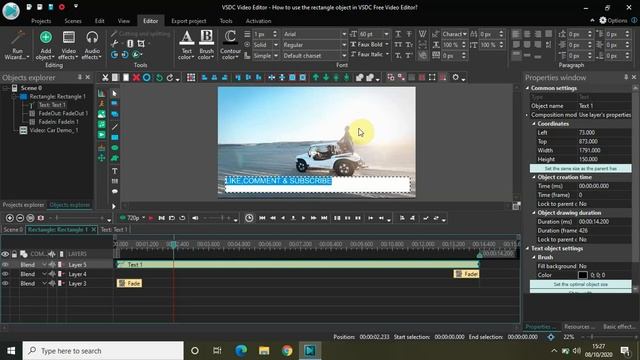The height and width of the screenshot is (360, 640).
Task: Choose Text color tool
Action: point(187,45)
